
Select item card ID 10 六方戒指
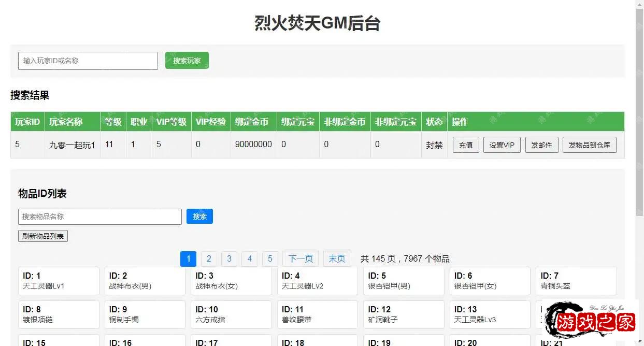(x=231, y=314)
